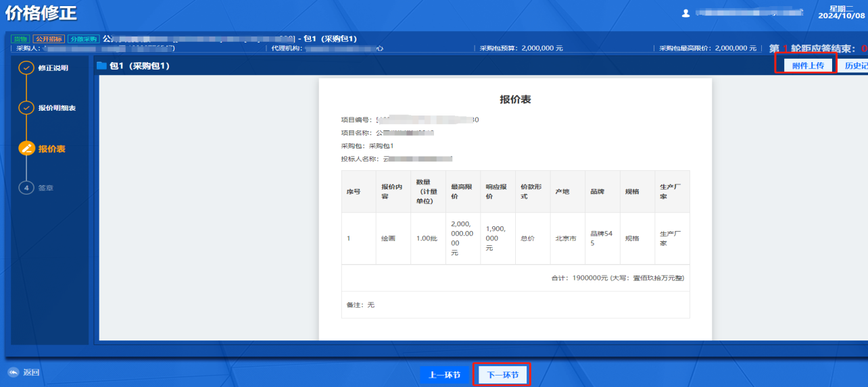Viewport: 868px width, 387px height.
Task: Click the 报价表 document heading
Action: click(515, 99)
